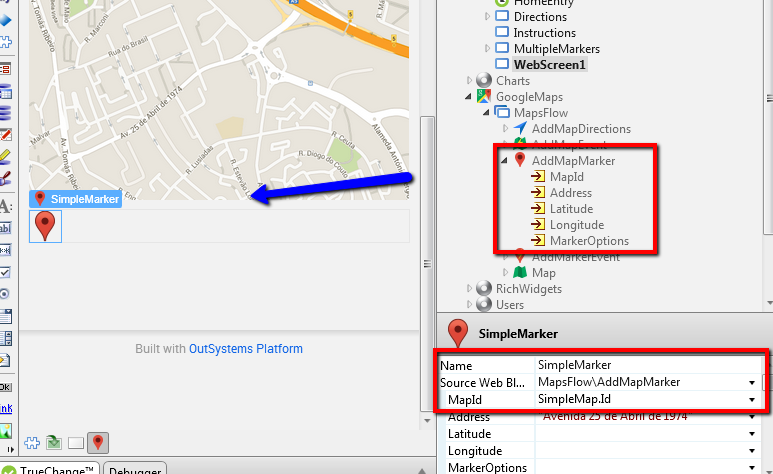Click the Charts module icon
Screen dimensions: 773x474
click(484, 81)
